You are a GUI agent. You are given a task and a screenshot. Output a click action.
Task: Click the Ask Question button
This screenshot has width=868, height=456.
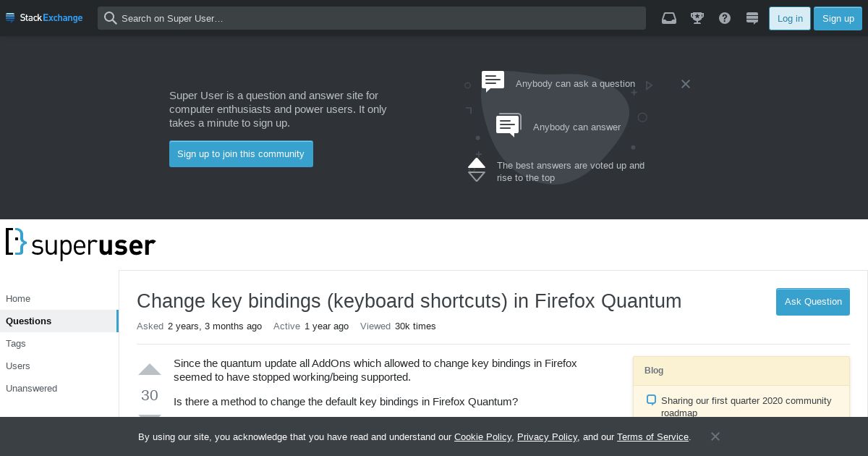[x=813, y=302]
